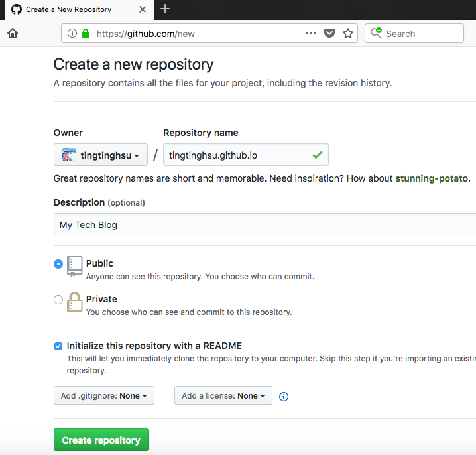476x455 pixels.
Task: Open Add a license dropdown
Action: pos(223,395)
